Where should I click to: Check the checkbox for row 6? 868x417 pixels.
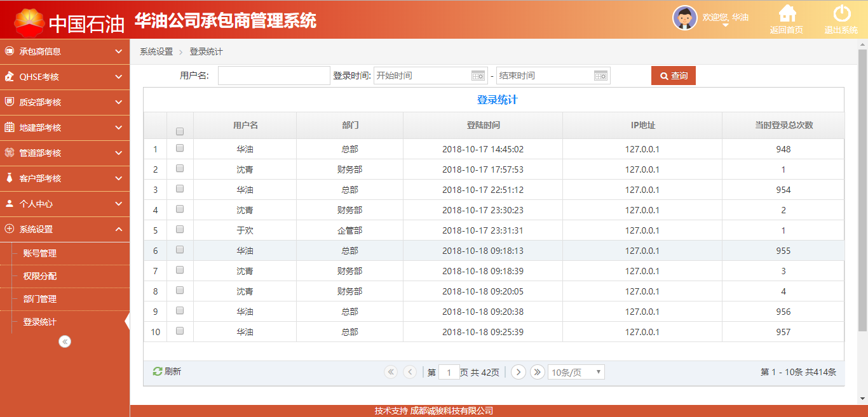click(x=180, y=249)
